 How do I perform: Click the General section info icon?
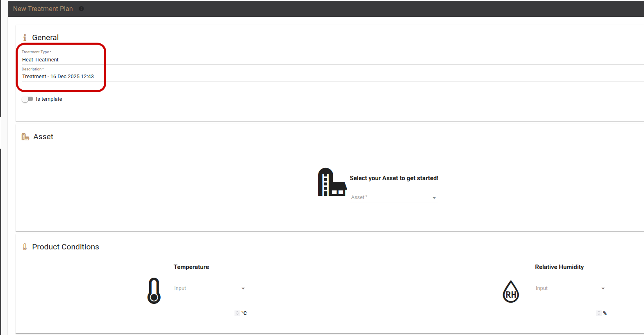25,38
